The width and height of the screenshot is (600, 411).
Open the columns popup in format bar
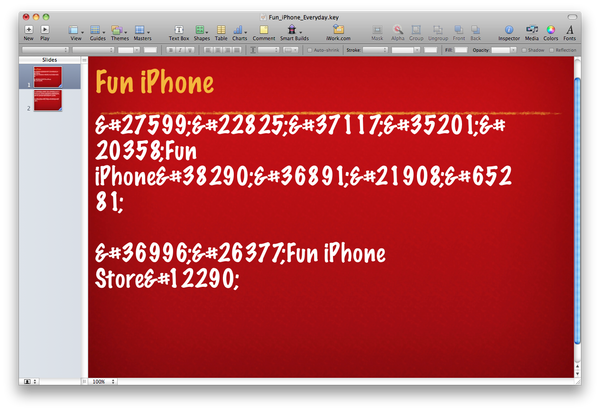pyautogui.click(x=290, y=50)
